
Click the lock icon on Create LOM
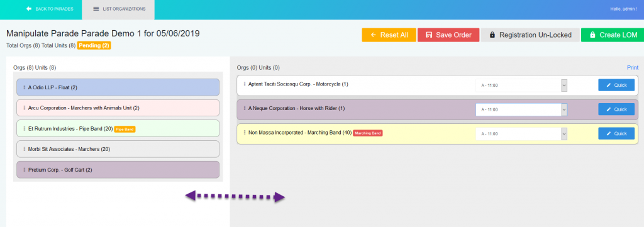[592, 35]
